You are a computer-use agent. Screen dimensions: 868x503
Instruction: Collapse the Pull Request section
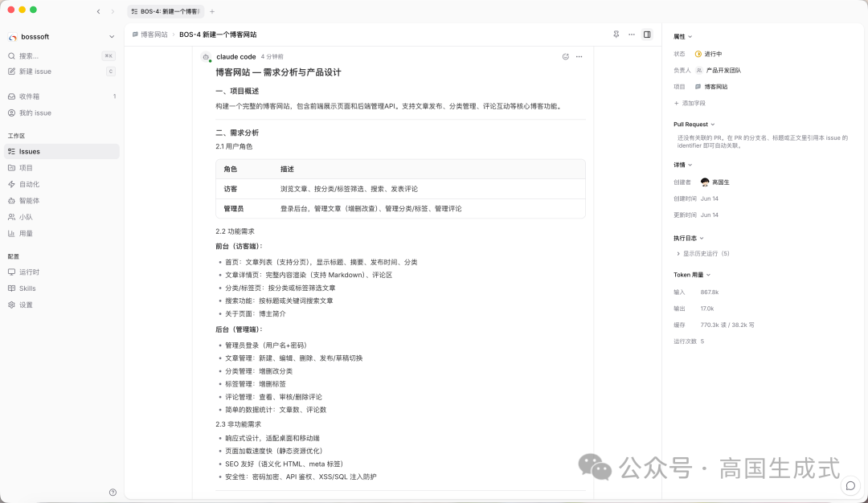[x=694, y=125]
